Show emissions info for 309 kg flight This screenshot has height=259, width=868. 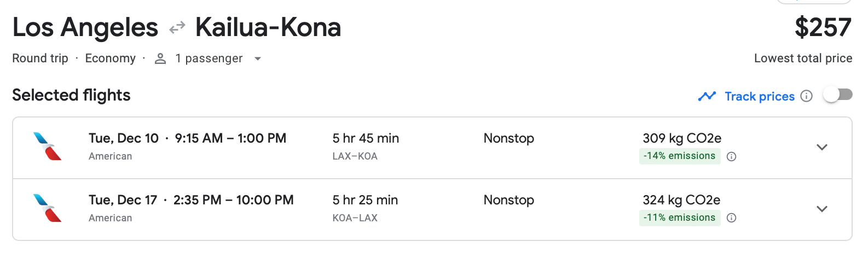tap(731, 157)
